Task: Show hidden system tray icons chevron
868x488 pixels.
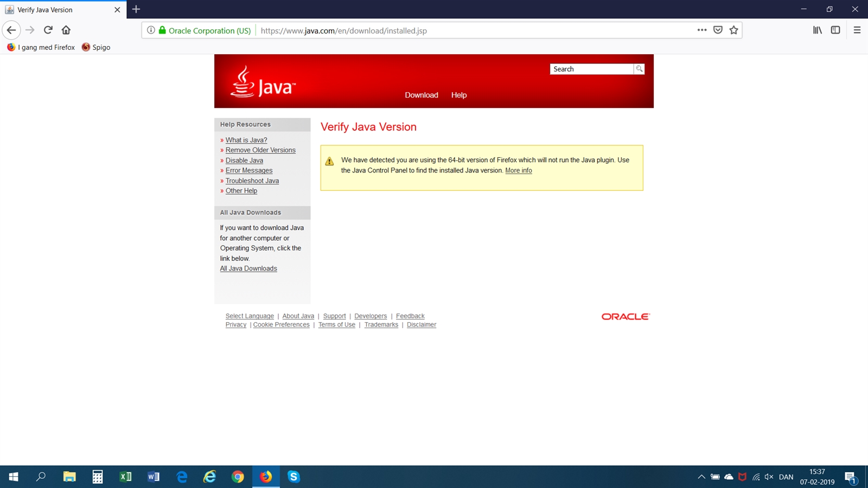Action: coord(701,477)
